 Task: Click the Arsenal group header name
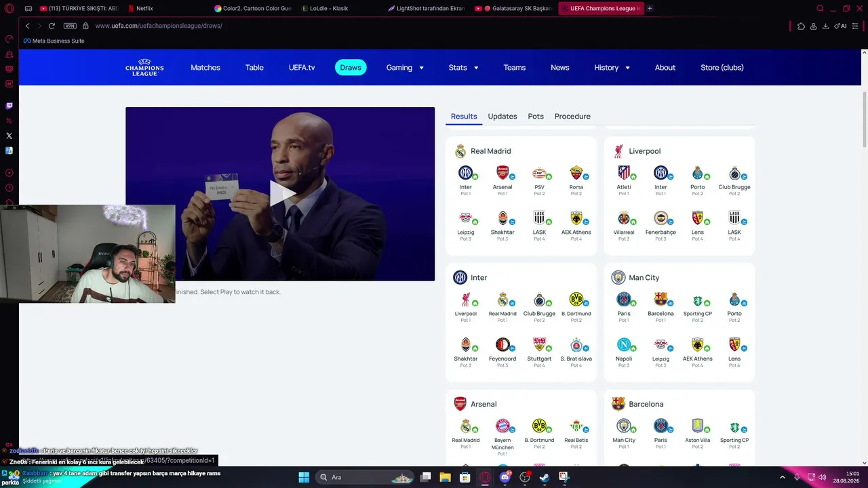(x=484, y=404)
